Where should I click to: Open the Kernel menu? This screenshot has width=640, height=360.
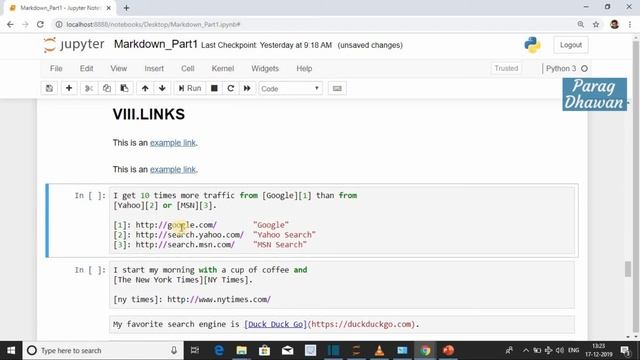coord(222,69)
